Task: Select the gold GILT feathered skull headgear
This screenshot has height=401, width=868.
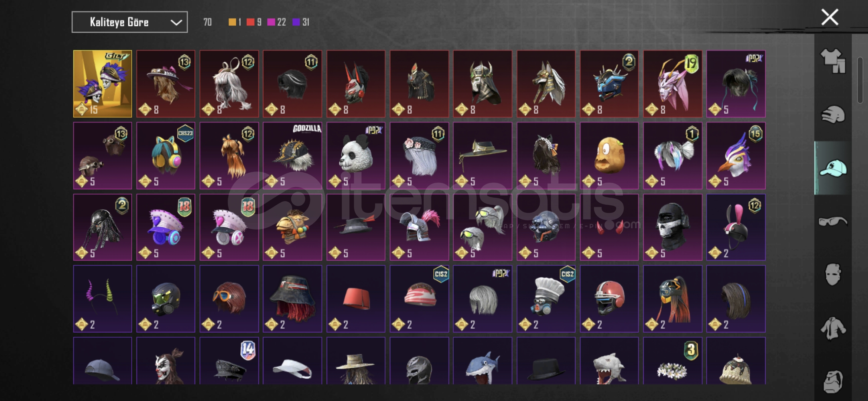Action: point(102,84)
